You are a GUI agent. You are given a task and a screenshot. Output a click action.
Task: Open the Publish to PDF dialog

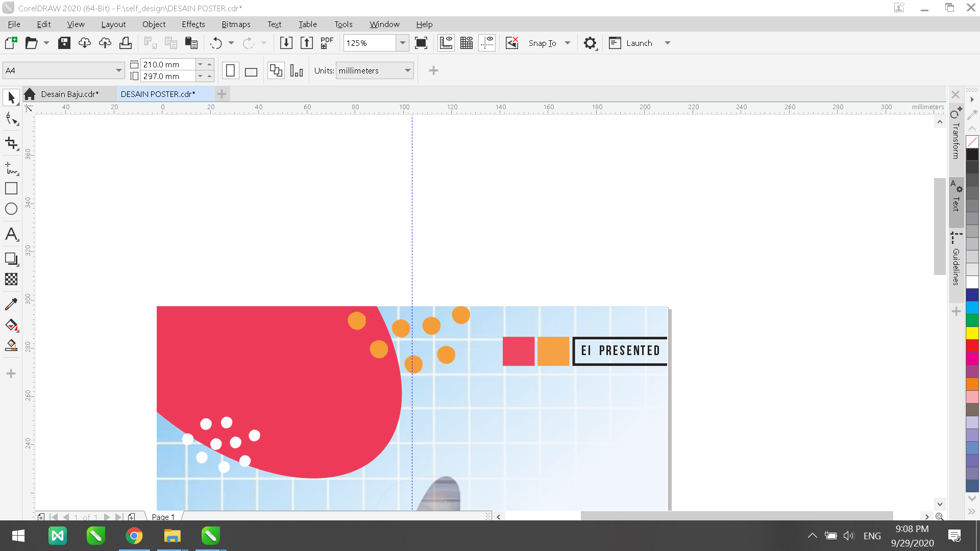[x=326, y=43]
